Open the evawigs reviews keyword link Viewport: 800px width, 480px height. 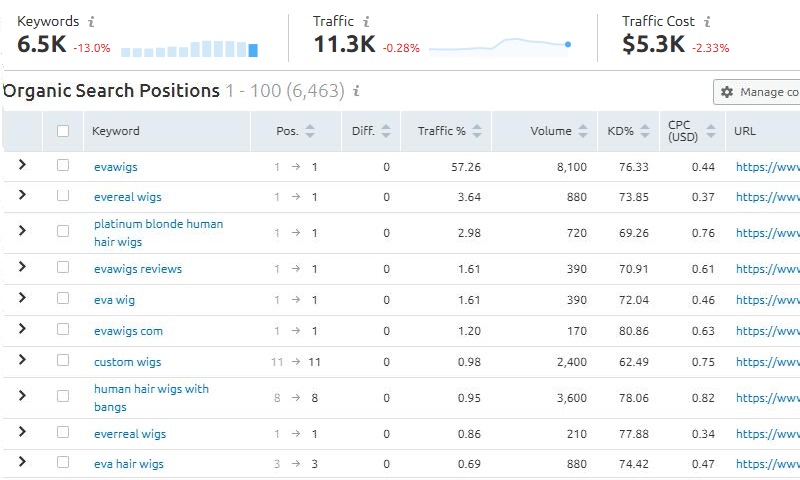138,269
